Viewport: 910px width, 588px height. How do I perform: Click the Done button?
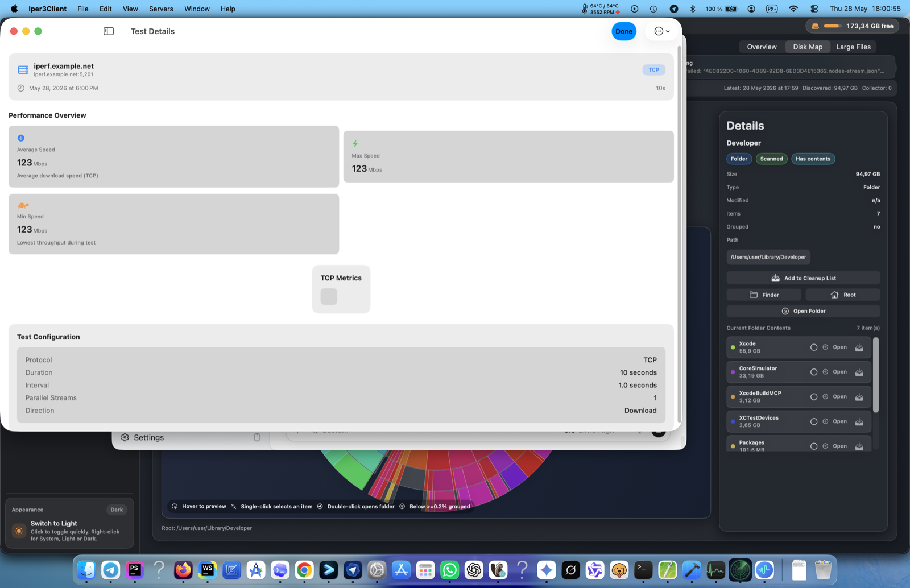point(624,31)
